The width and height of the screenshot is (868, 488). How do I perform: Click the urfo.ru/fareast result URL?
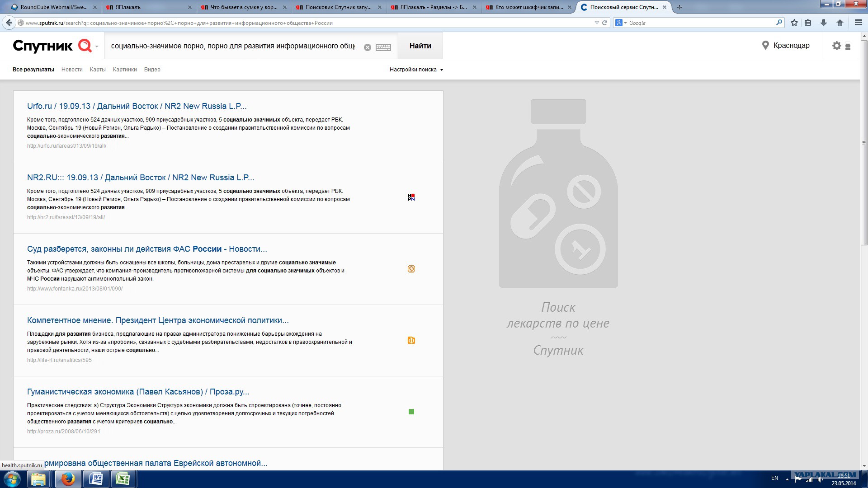[x=67, y=146]
